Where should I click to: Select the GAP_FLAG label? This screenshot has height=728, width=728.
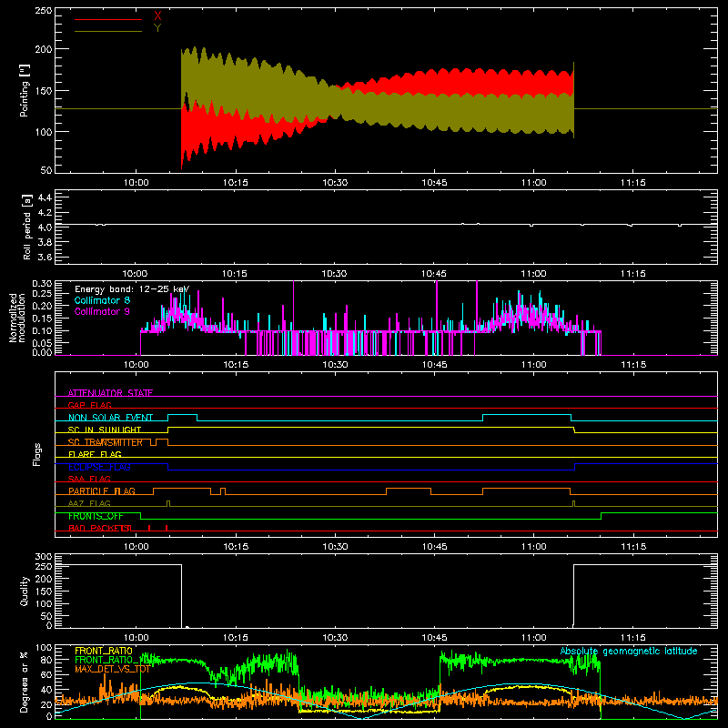point(89,405)
